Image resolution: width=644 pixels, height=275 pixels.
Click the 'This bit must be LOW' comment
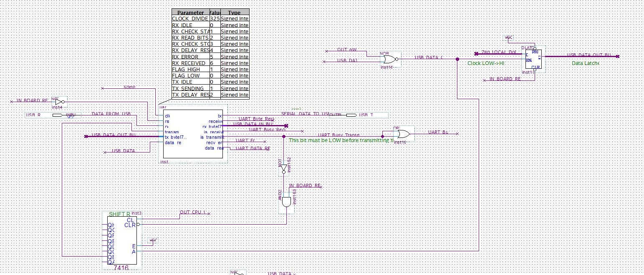coord(341,140)
